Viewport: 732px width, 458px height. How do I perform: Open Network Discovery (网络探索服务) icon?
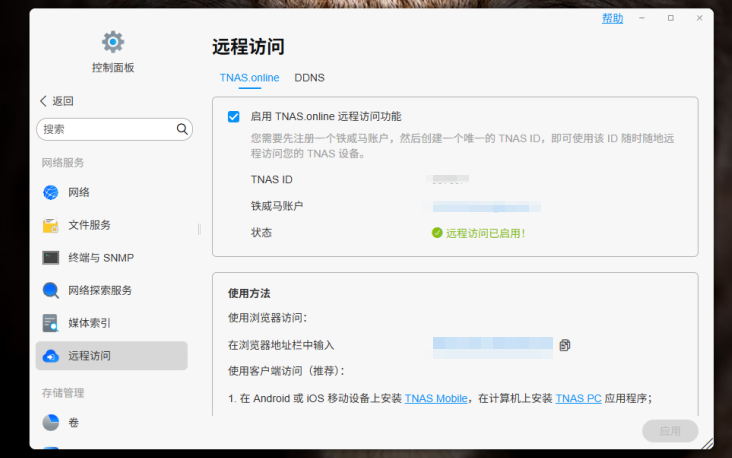click(51, 291)
